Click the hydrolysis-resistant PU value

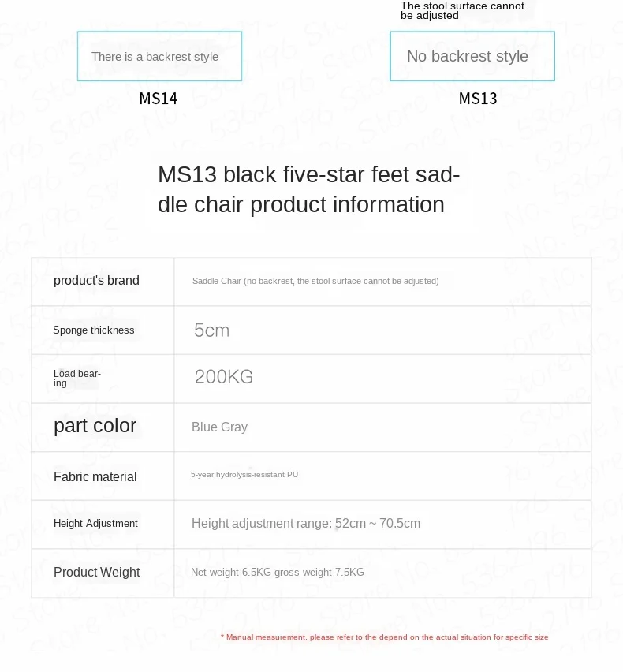point(244,475)
